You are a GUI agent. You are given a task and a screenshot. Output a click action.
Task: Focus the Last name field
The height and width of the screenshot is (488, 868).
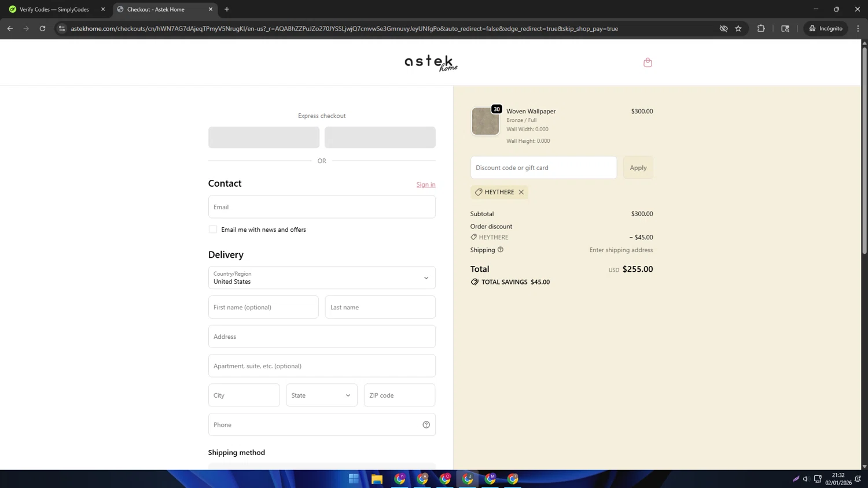[x=380, y=307]
